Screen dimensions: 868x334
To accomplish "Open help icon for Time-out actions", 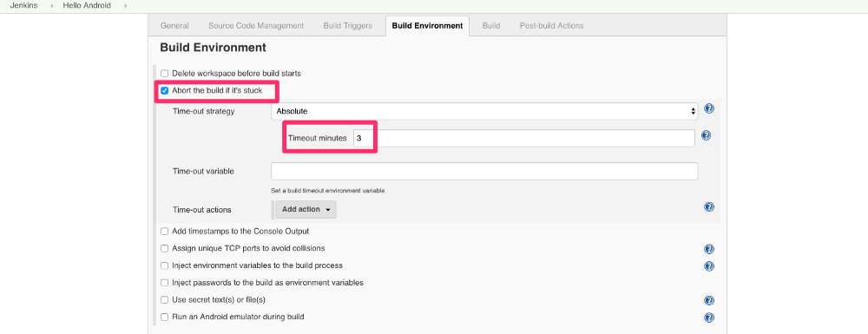I will 708,206.
